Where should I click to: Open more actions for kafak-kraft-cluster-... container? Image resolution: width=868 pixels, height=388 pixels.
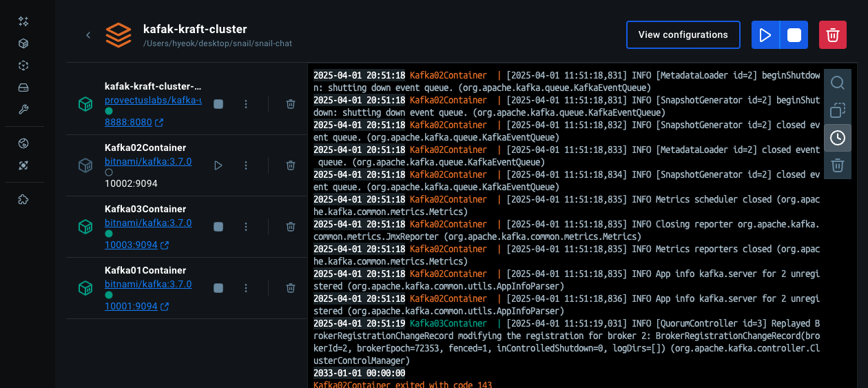246,104
